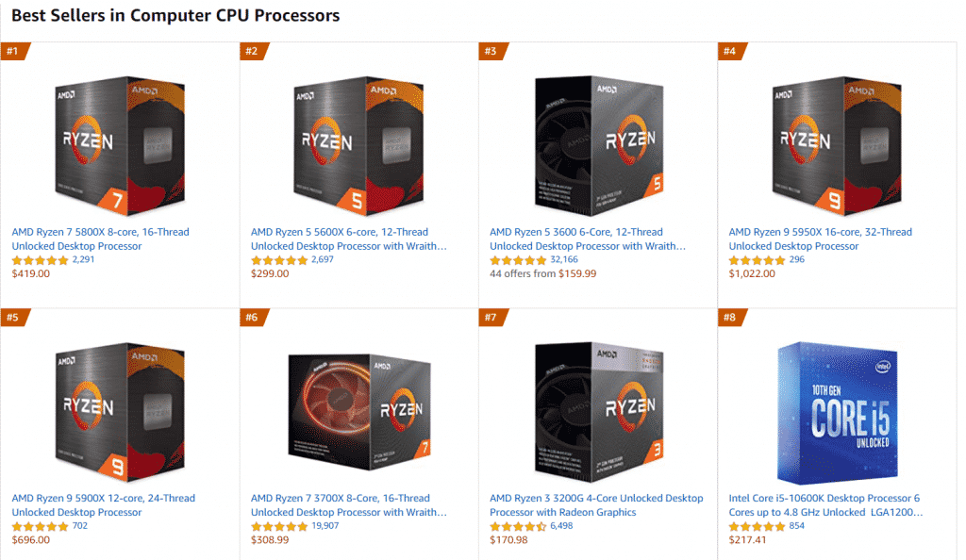Select the $217.41 price of Core i5

[747, 540]
